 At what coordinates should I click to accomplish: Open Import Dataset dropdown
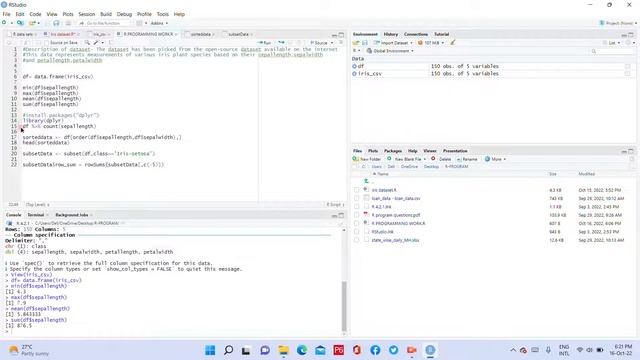393,42
